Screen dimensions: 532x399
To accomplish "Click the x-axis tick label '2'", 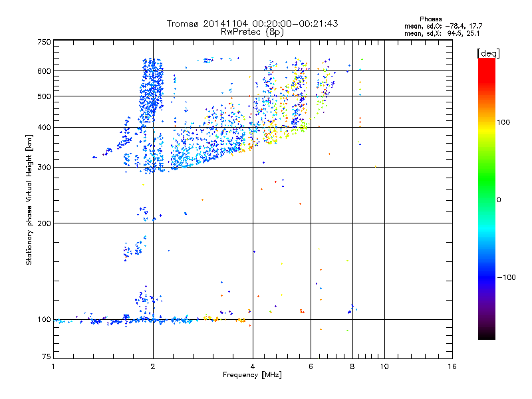I will tap(153, 366).
